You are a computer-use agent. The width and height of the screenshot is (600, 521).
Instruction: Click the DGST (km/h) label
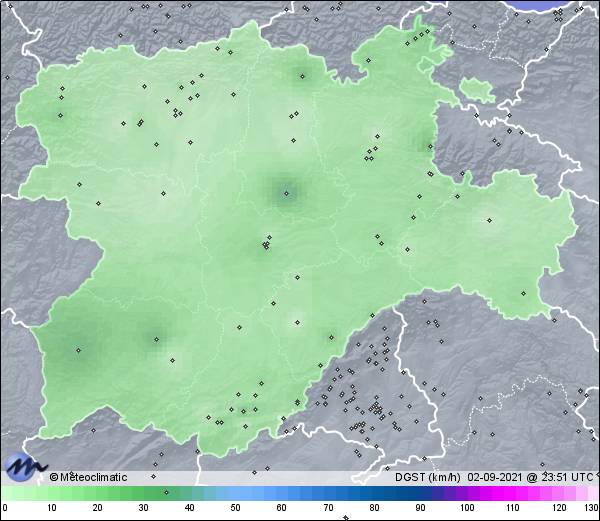[428, 477]
